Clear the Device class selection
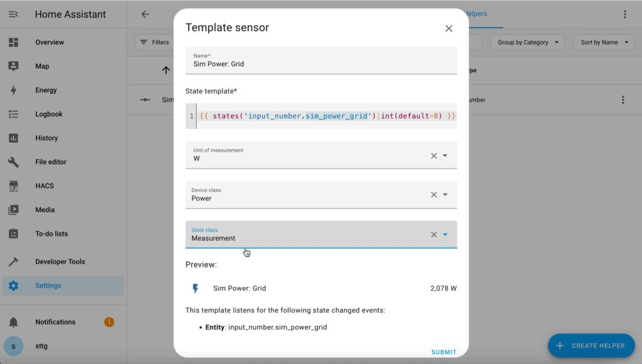The image size is (642, 364). (x=434, y=195)
